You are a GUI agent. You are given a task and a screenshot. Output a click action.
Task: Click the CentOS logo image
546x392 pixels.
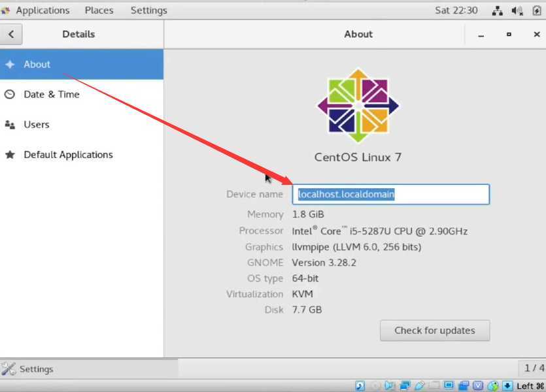coord(358,105)
